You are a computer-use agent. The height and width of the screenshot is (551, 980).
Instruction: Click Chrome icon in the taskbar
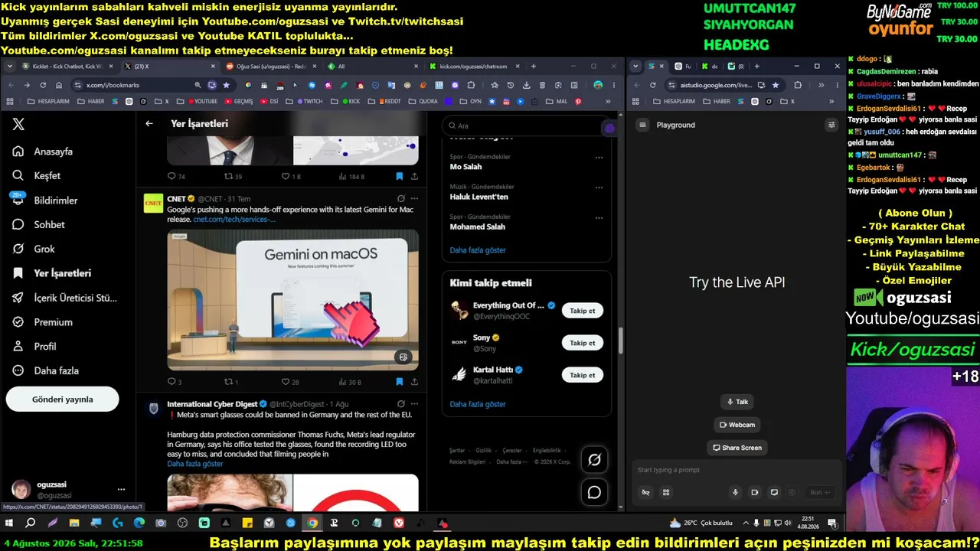[312, 523]
